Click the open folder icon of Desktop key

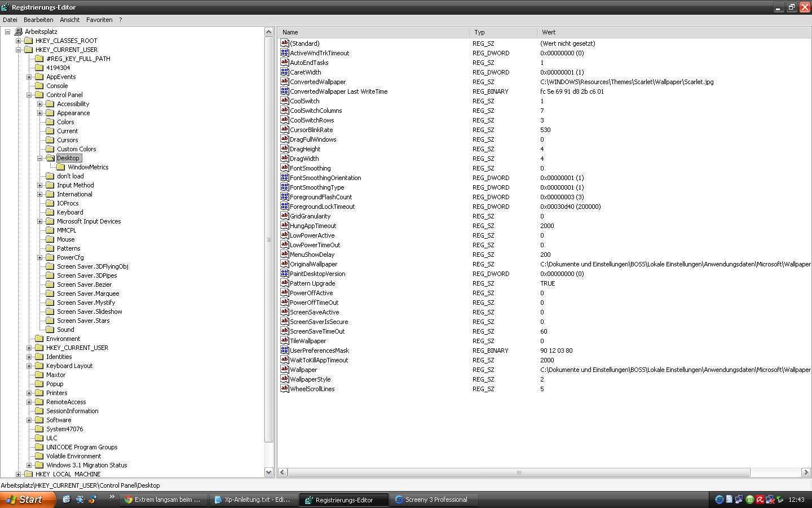click(x=50, y=158)
